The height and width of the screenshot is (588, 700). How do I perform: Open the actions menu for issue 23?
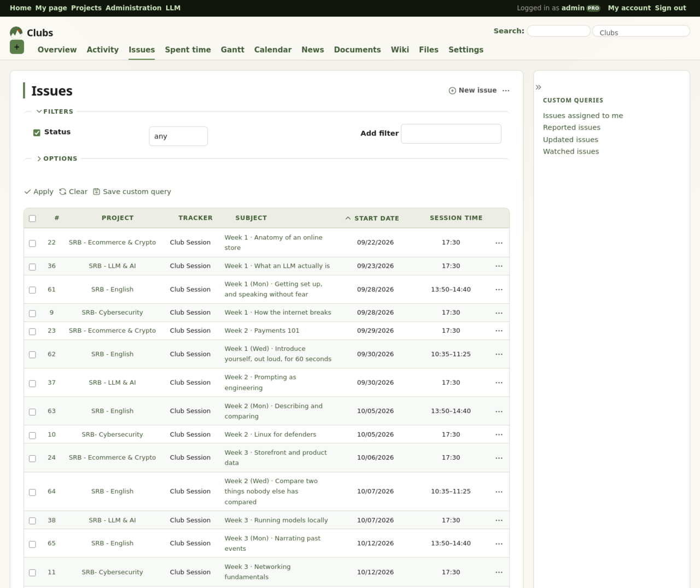[x=499, y=331]
